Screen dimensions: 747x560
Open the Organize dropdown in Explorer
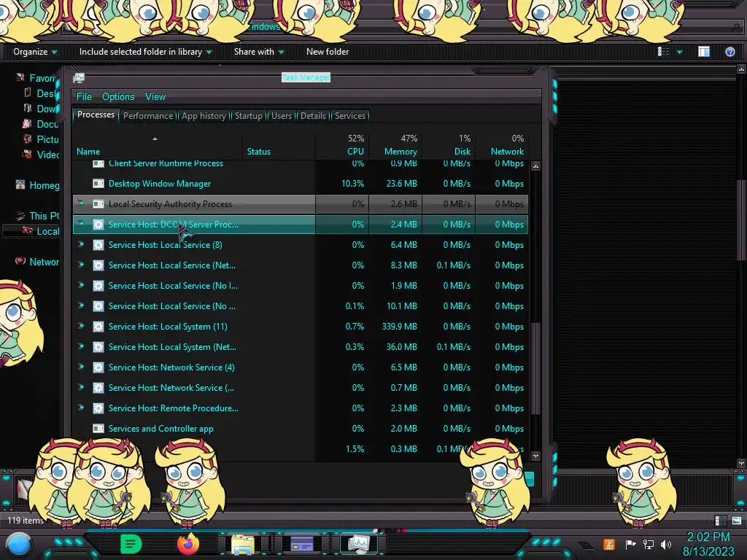(35, 52)
